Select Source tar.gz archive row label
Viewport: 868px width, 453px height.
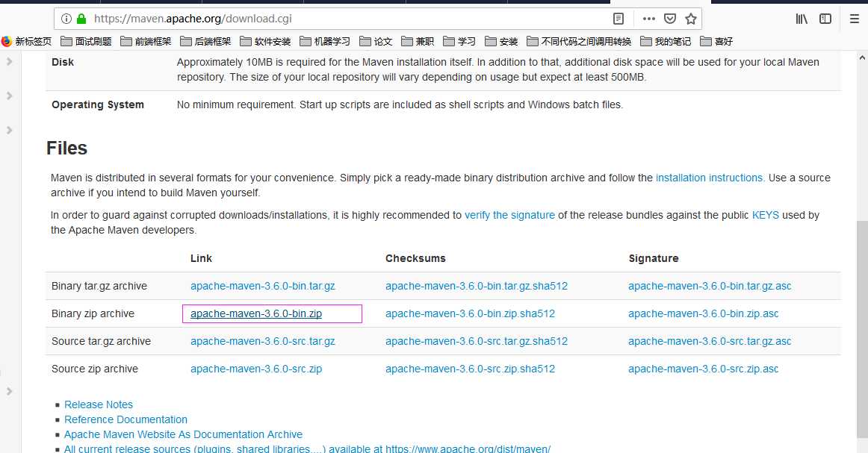[102, 341]
